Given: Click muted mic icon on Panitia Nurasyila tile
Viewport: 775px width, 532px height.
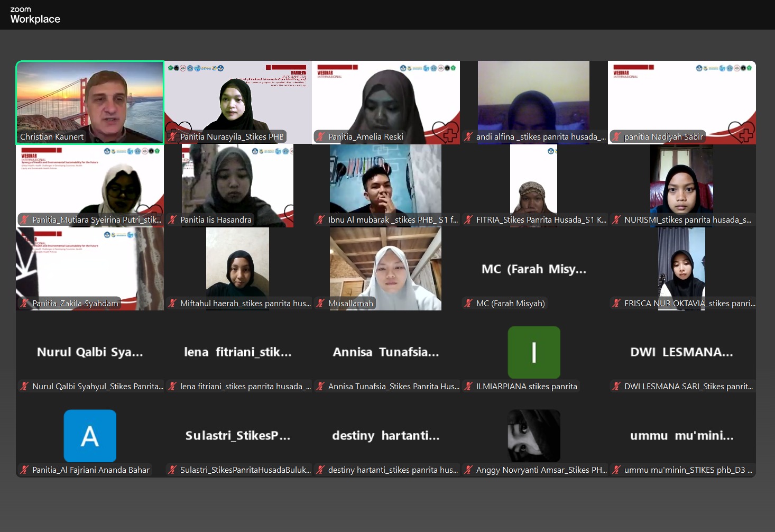Looking at the screenshot, I should pos(172,137).
